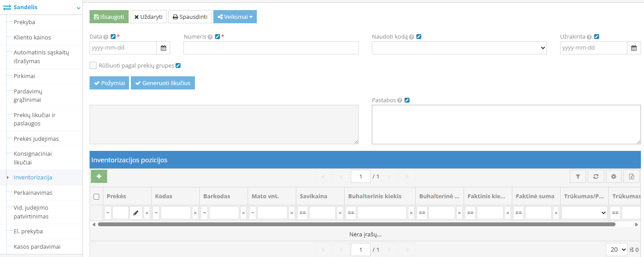Click the filter funnel icon in grid toolbar
644x257 pixels.
(578, 176)
